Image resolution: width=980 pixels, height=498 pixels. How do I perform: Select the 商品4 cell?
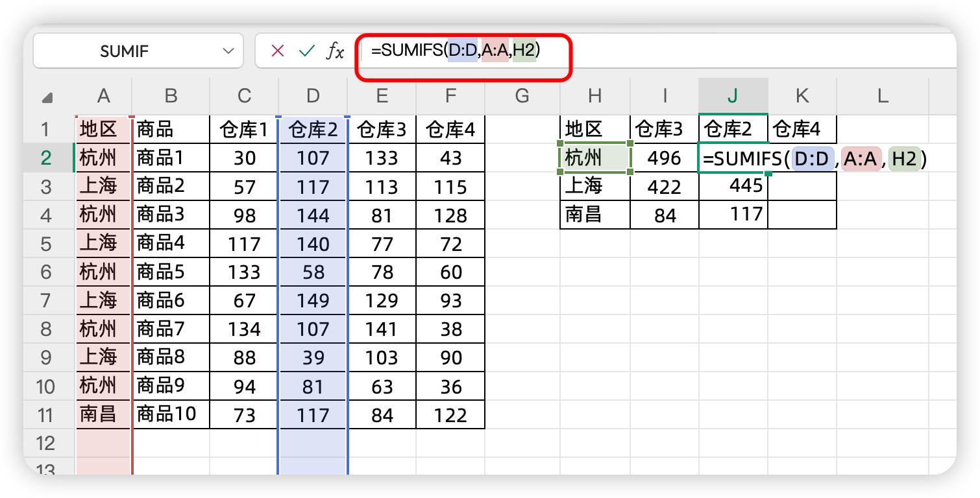[x=171, y=244]
